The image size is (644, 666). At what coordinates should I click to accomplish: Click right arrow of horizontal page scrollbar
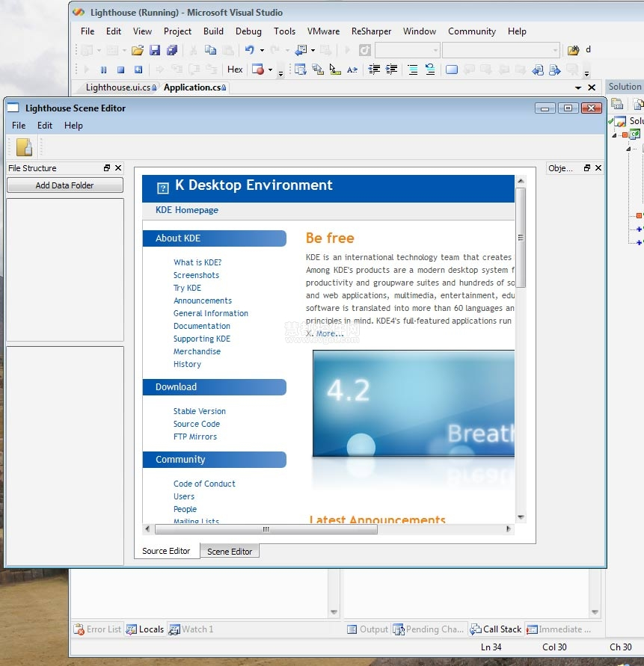509,529
